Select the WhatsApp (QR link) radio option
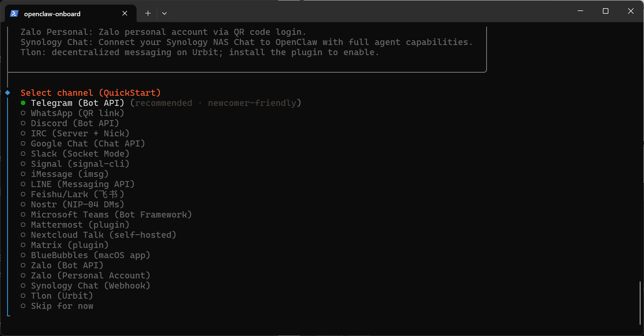 (x=73, y=113)
